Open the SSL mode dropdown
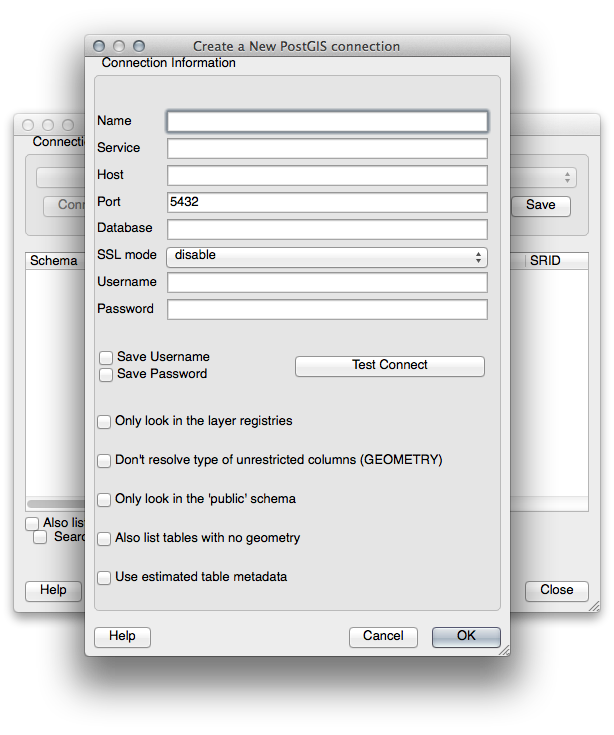The height and width of the screenshot is (735, 614). [327, 256]
